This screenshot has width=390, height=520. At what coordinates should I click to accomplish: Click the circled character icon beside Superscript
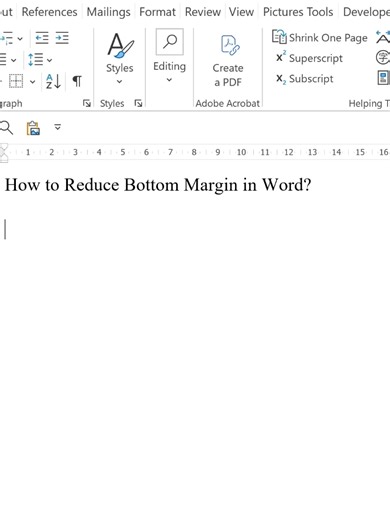click(383, 57)
